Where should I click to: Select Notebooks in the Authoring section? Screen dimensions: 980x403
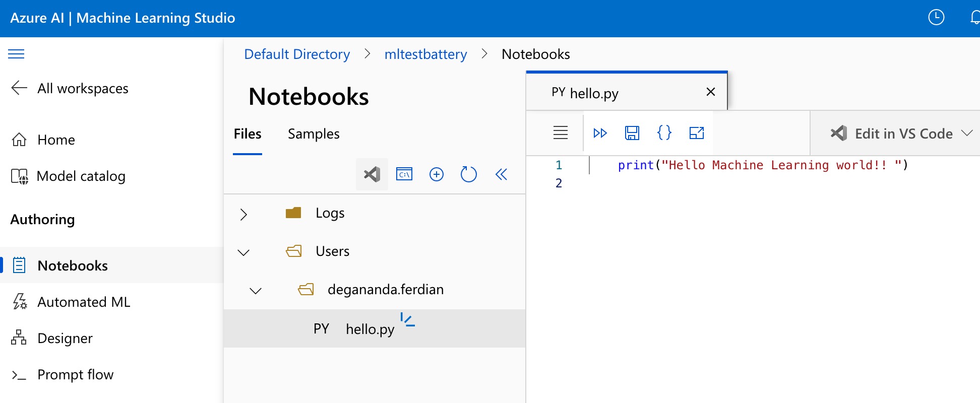(111, 265)
